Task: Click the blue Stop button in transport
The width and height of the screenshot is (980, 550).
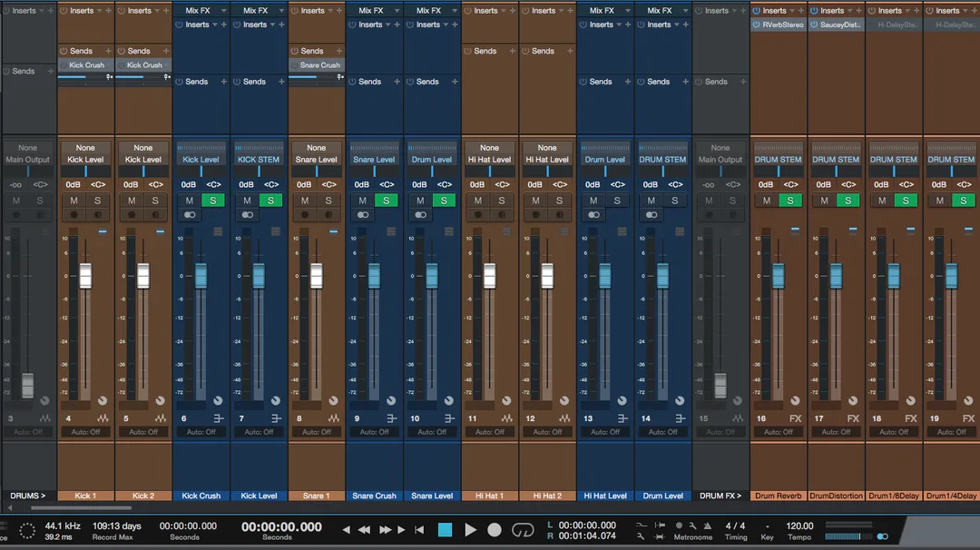Action: point(445,530)
